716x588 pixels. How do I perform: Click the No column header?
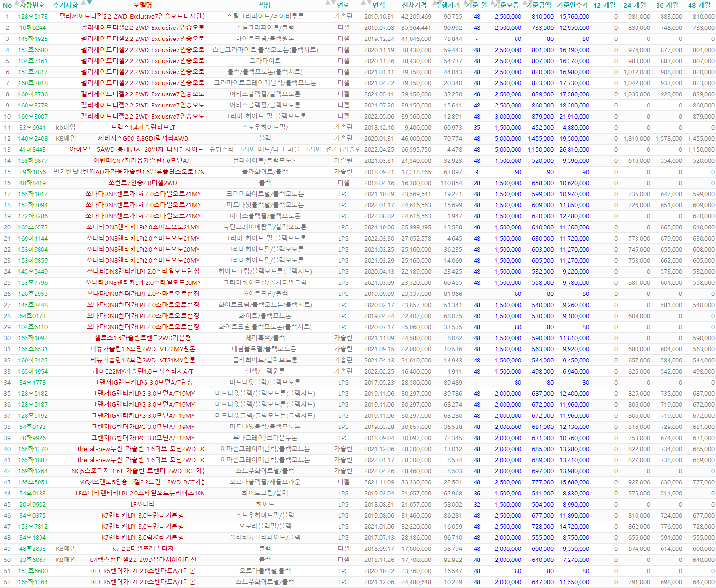click(7, 6)
